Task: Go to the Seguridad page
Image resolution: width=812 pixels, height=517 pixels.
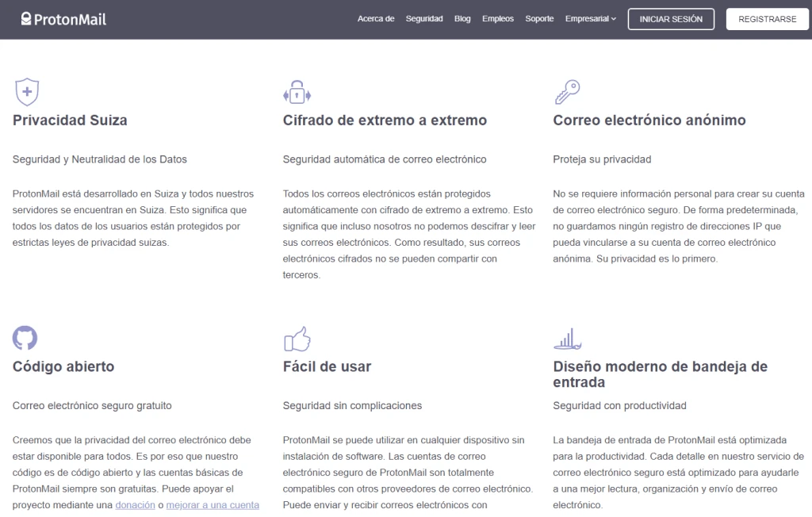Action: [424, 19]
